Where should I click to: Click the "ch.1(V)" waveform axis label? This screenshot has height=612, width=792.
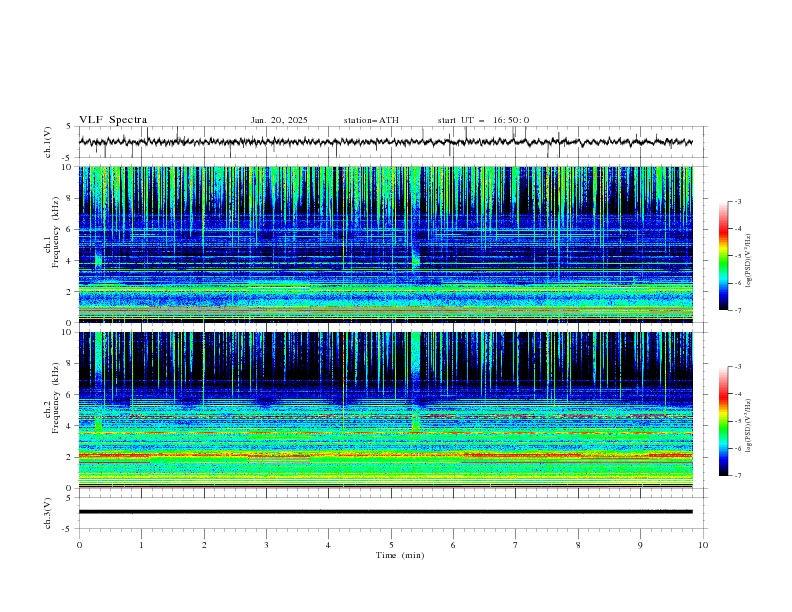pyautogui.click(x=48, y=142)
